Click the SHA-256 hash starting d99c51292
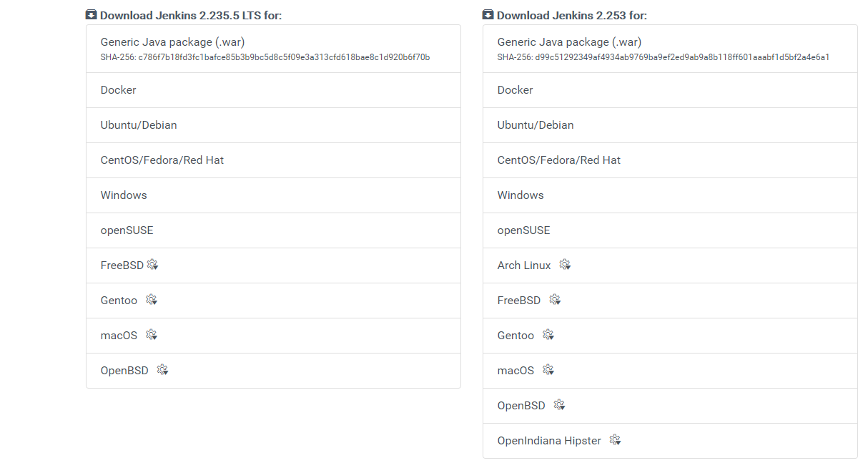Screen dimensions: 868x463 tap(682, 57)
